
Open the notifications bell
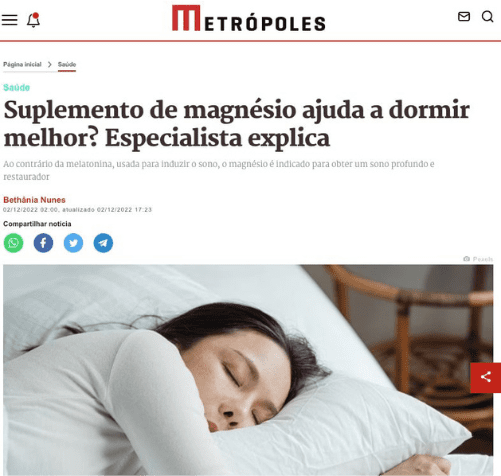click(x=33, y=20)
